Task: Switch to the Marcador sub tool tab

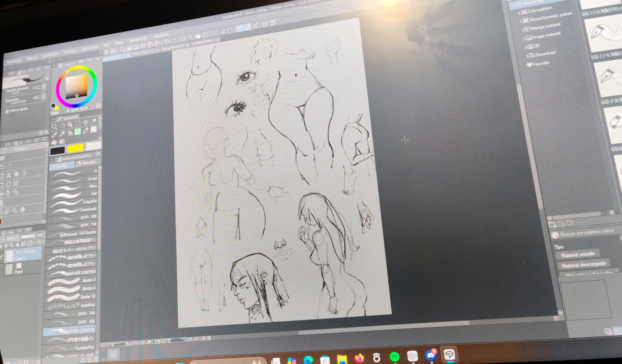Action: [88, 163]
